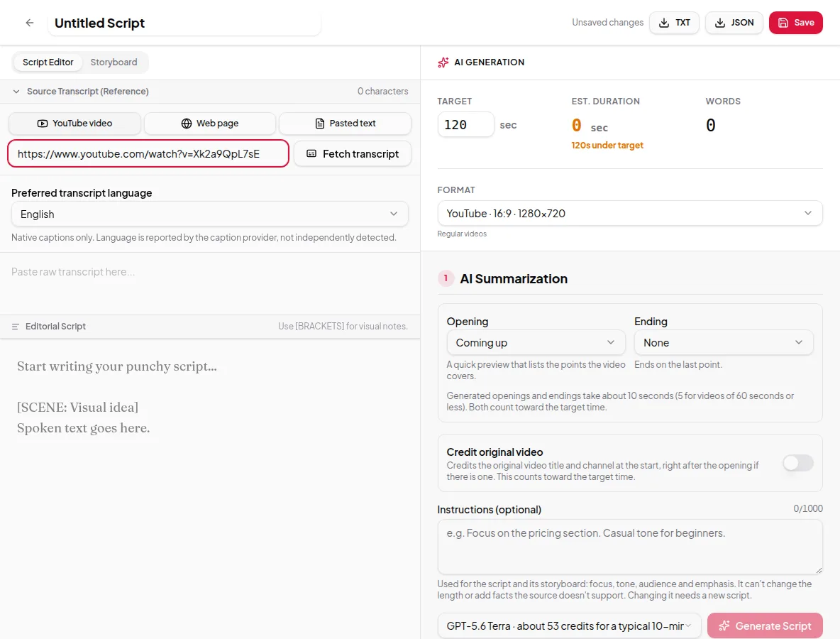Click the Instructions optional text area
The width and height of the screenshot is (840, 639).
click(629, 547)
